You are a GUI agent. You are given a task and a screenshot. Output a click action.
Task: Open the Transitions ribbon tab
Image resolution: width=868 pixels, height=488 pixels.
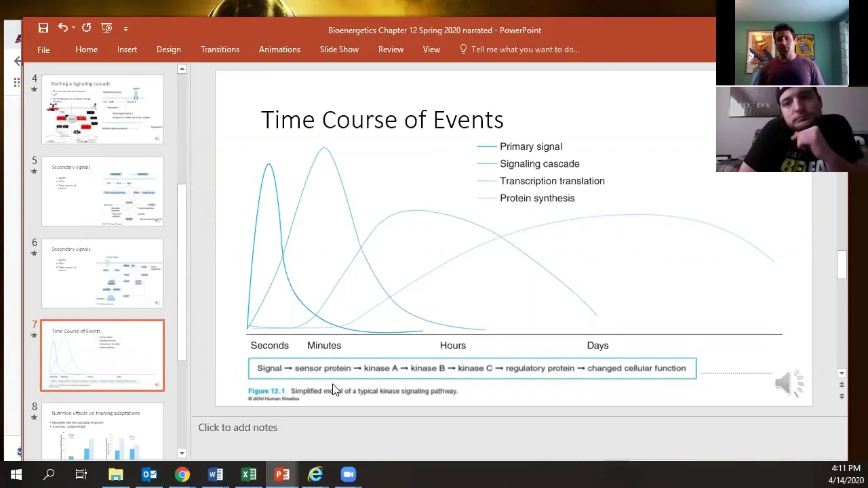pos(220,49)
